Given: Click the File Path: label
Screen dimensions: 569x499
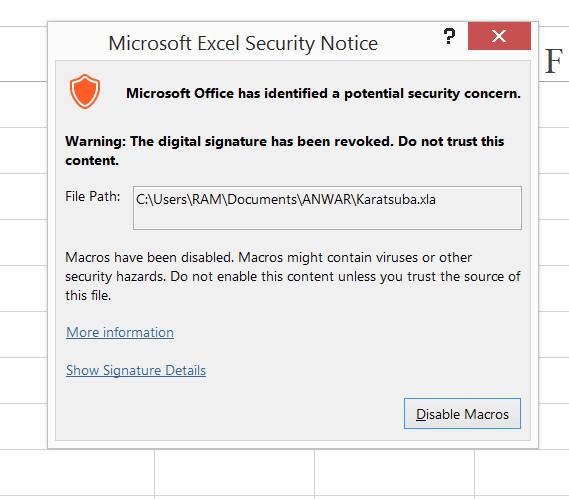Looking at the screenshot, I should pyautogui.click(x=93, y=196).
